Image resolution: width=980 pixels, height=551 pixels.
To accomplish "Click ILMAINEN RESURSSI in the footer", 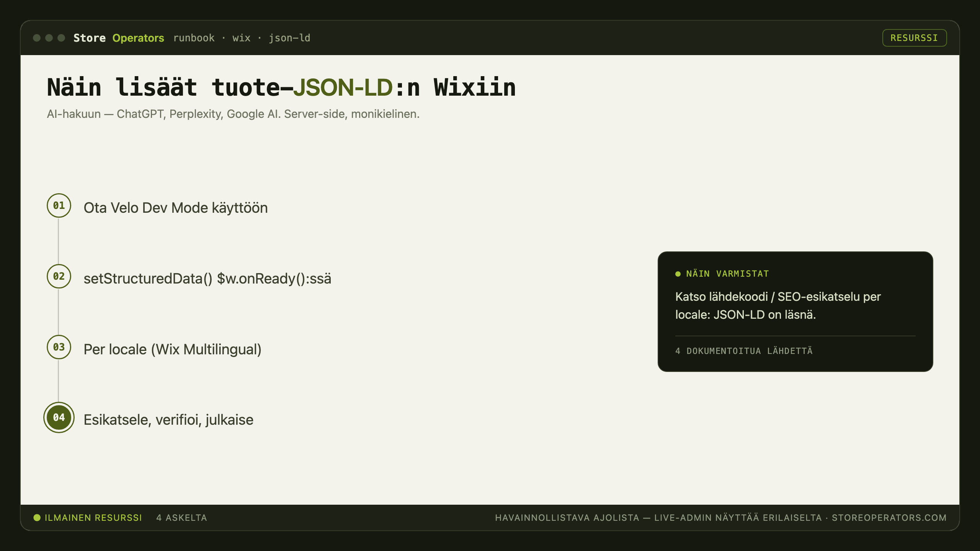I will pyautogui.click(x=93, y=518).
